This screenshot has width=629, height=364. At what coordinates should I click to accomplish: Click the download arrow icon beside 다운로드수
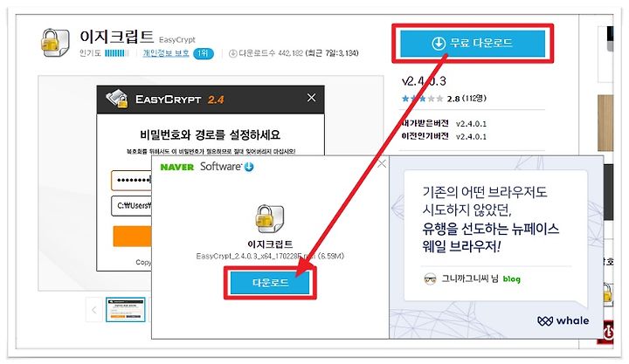[232, 53]
